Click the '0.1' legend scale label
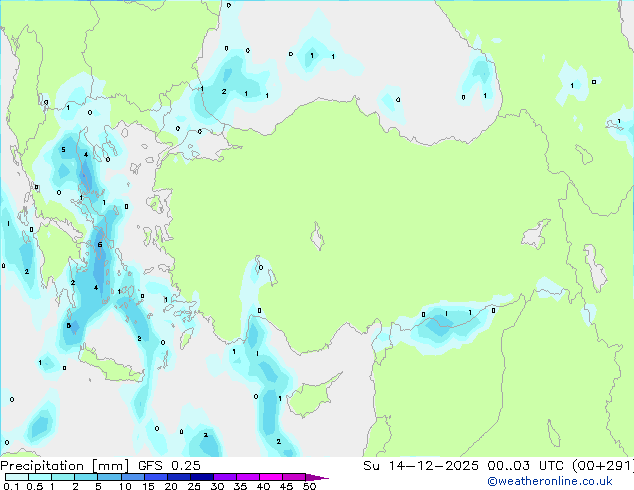Image resolution: width=634 pixels, height=490 pixels. coord(11,486)
